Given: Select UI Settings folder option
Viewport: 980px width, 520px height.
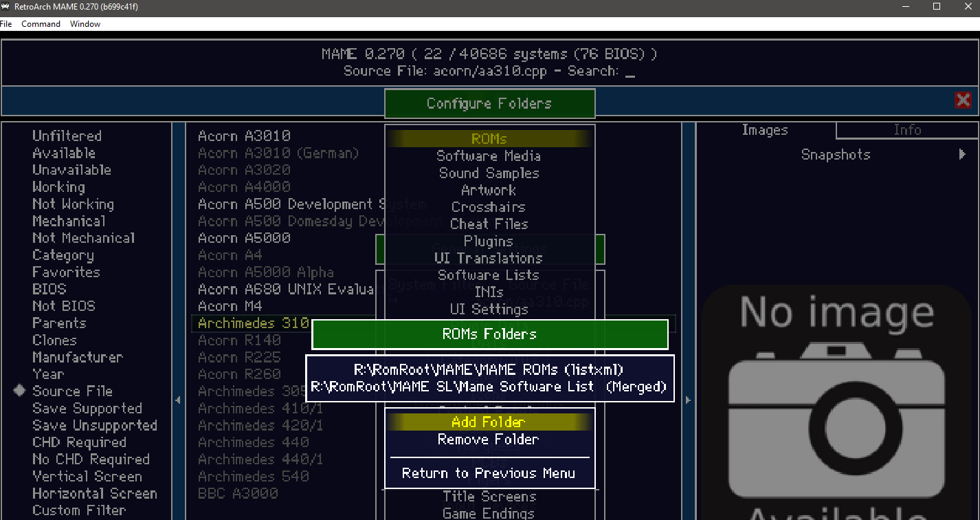Looking at the screenshot, I should click(489, 310).
